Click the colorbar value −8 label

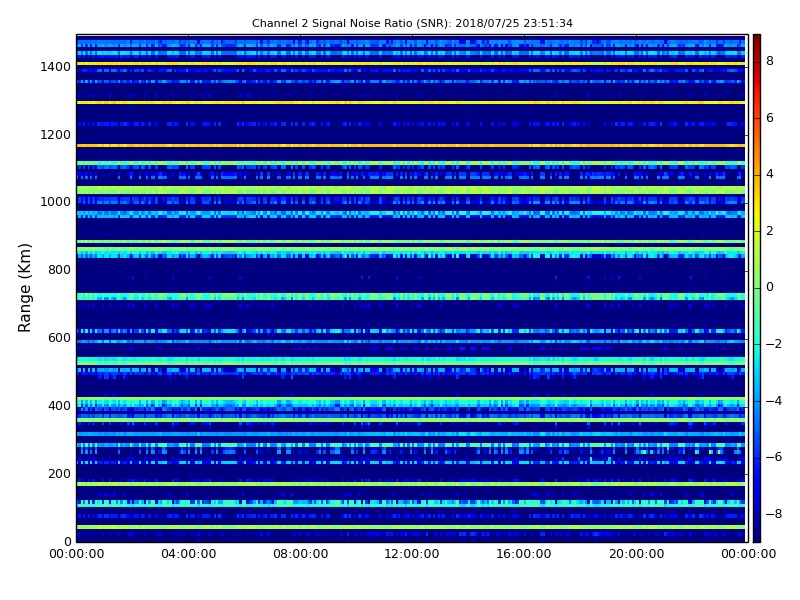773,514
